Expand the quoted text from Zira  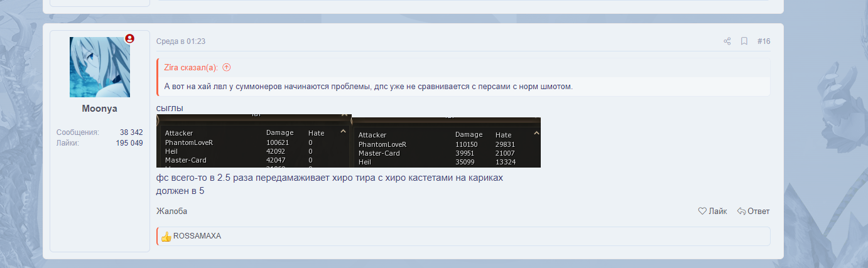463,86
